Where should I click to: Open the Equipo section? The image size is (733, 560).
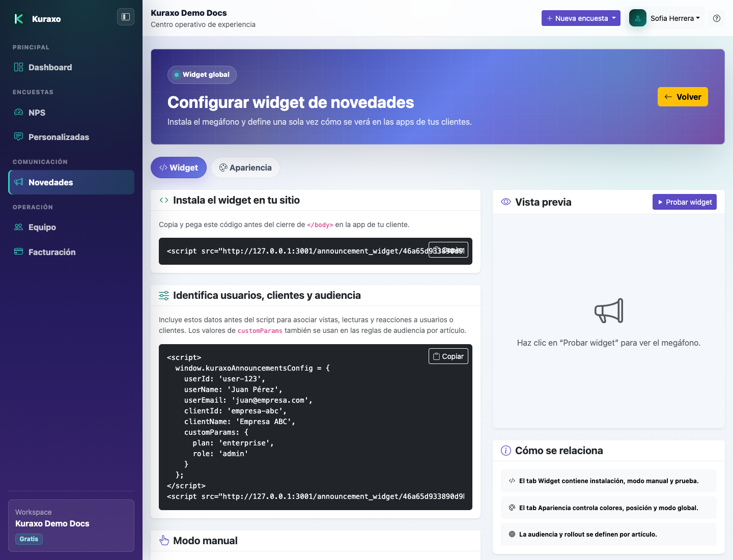click(71, 227)
